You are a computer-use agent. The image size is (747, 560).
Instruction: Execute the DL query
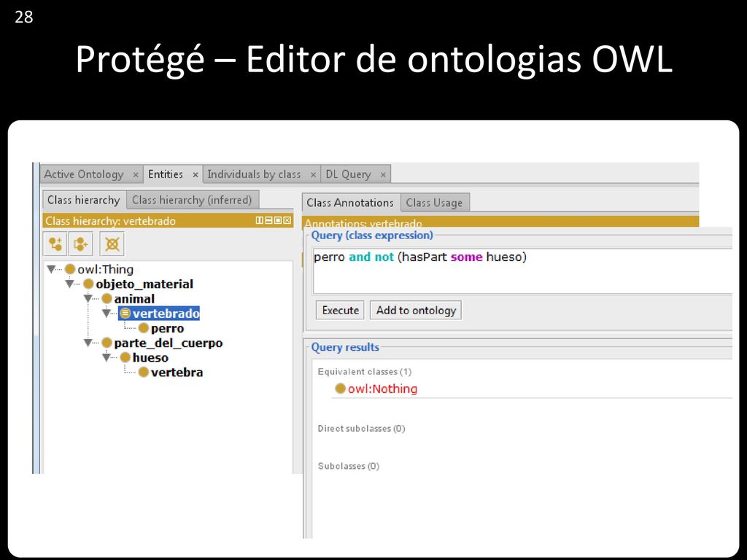click(x=340, y=311)
